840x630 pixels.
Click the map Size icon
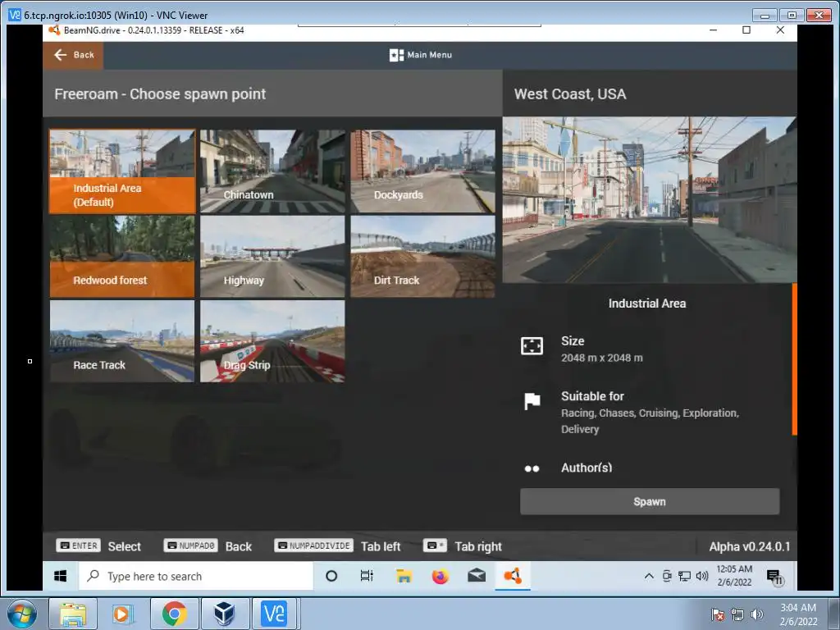pyautogui.click(x=532, y=346)
